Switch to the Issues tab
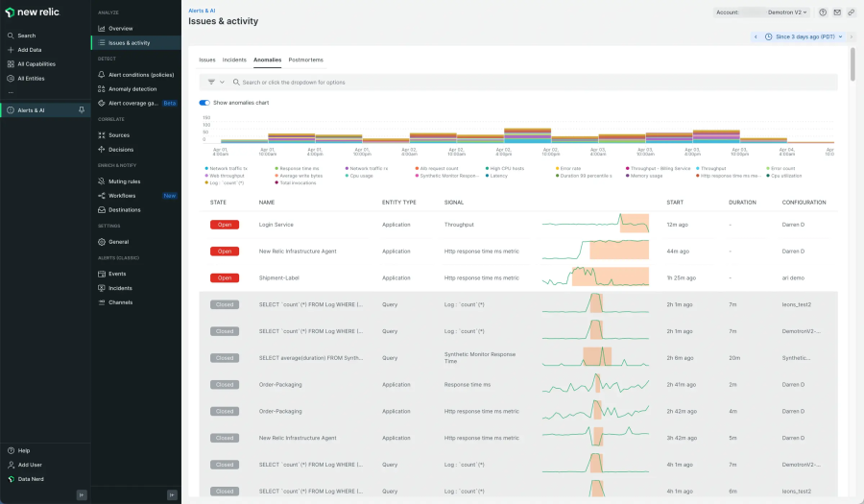 pyautogui.click(x=207, y=60)
